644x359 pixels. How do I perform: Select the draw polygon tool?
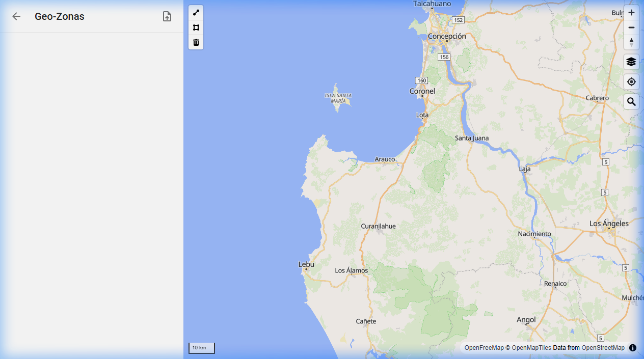tap(196, 27)
